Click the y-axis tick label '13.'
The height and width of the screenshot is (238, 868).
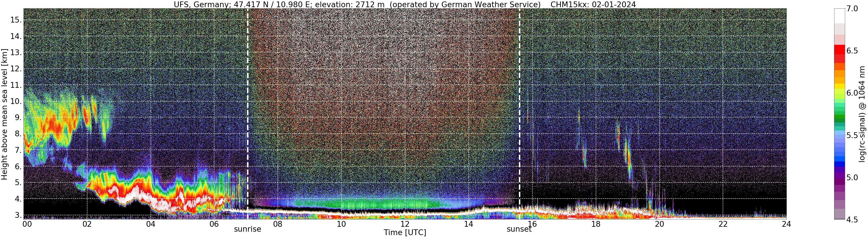tap(16, 53)
